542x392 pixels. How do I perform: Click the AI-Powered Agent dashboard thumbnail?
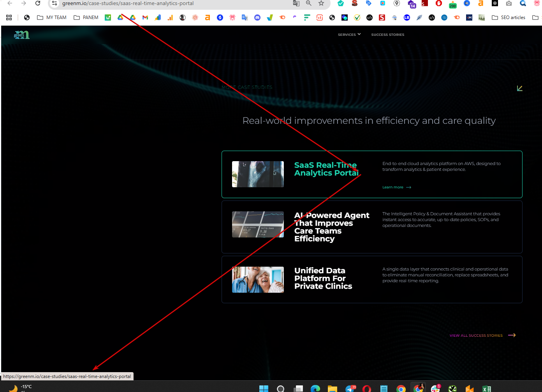point(258,224)
